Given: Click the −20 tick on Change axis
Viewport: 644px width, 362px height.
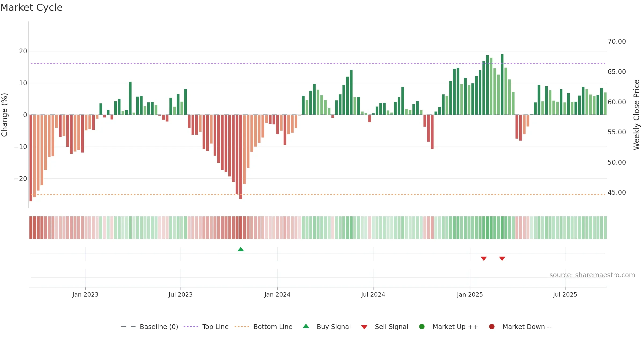Looking at the screenshot, I should click(x=21, y=179).
